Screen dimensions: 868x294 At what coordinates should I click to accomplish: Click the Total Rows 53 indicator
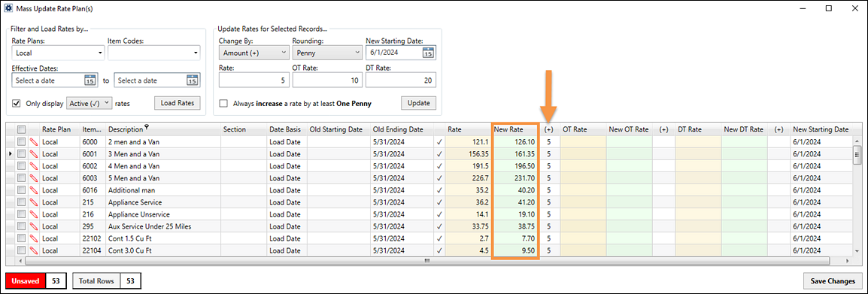107,280
